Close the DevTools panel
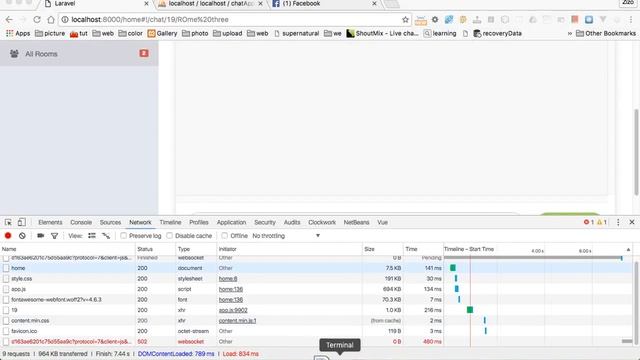 coord(632,222)
